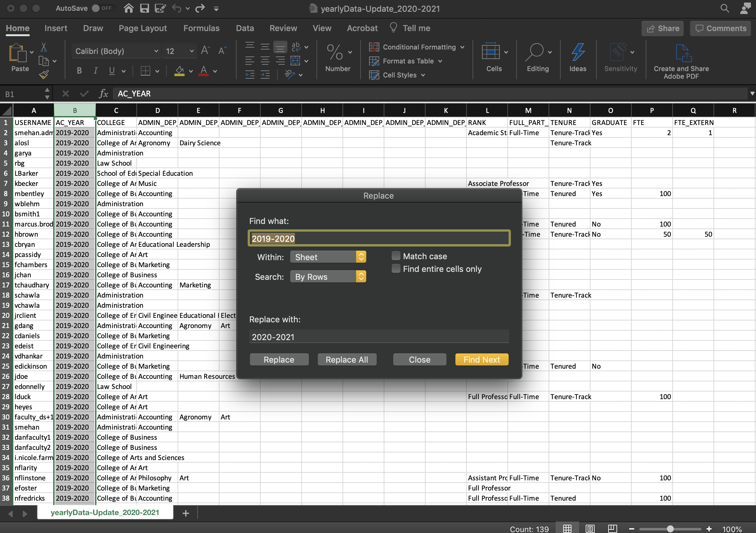Enable the Match case checkbox
This screenshot has height=533, width=756.
(396, 256)
